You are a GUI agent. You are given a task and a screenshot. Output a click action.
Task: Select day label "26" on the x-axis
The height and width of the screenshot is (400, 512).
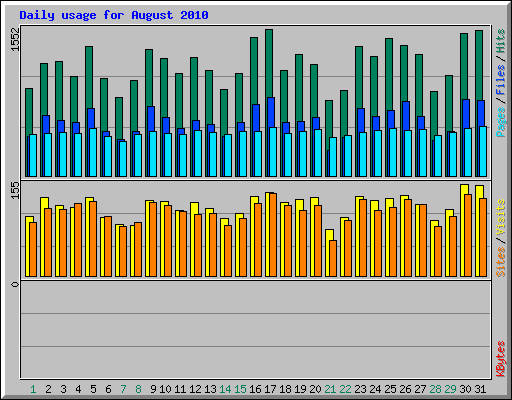(x=405, y=389)
